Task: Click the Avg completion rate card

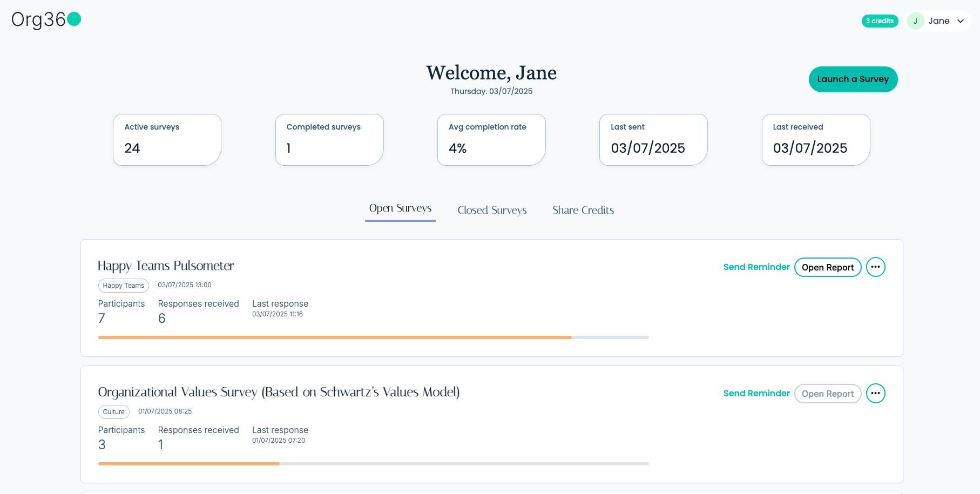Action: 491,140
